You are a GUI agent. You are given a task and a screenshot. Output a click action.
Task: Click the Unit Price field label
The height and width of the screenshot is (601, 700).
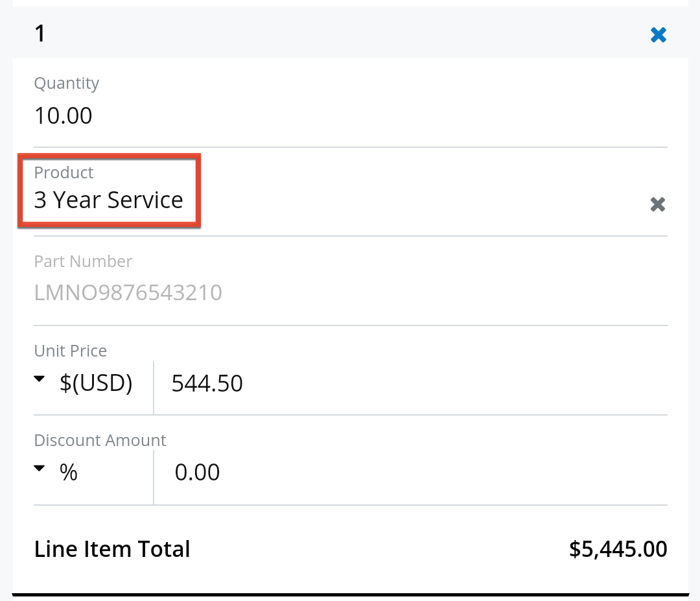70,351
